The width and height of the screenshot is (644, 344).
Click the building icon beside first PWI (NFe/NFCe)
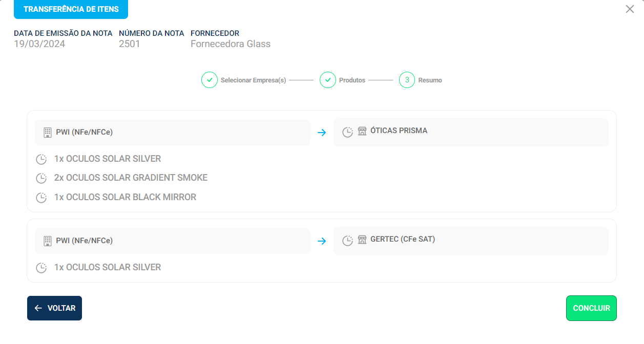48,133
